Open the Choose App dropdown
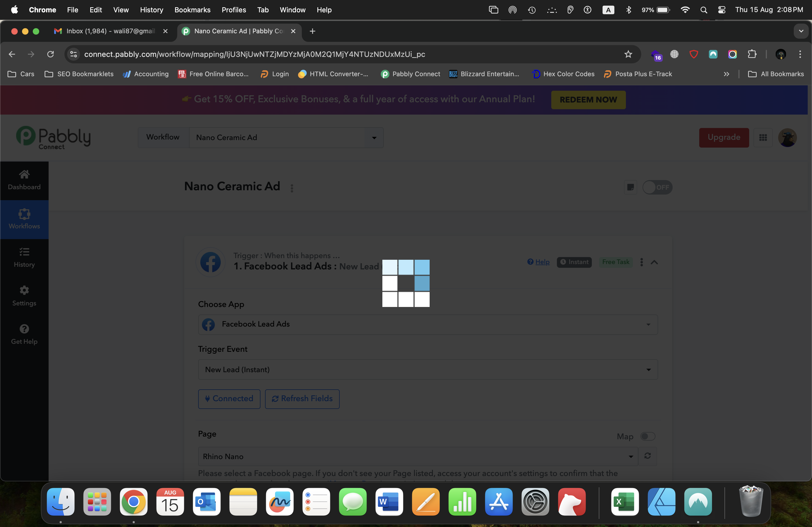The width and height of the screenshot is (812, 527). tap(428, 324)
